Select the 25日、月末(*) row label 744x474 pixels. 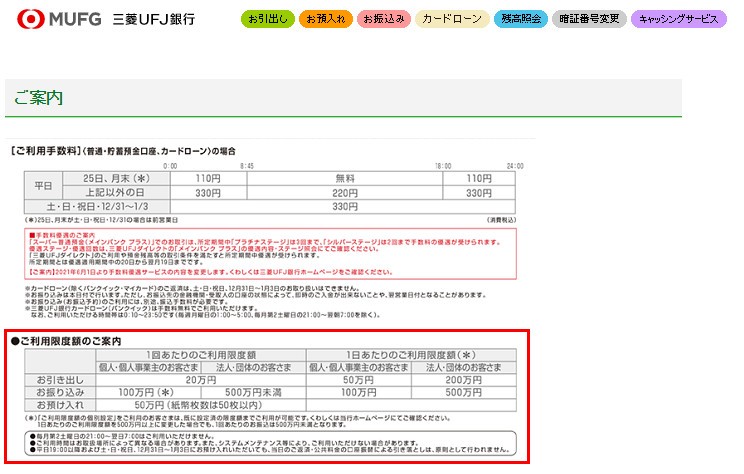click(x=116, y=178)
